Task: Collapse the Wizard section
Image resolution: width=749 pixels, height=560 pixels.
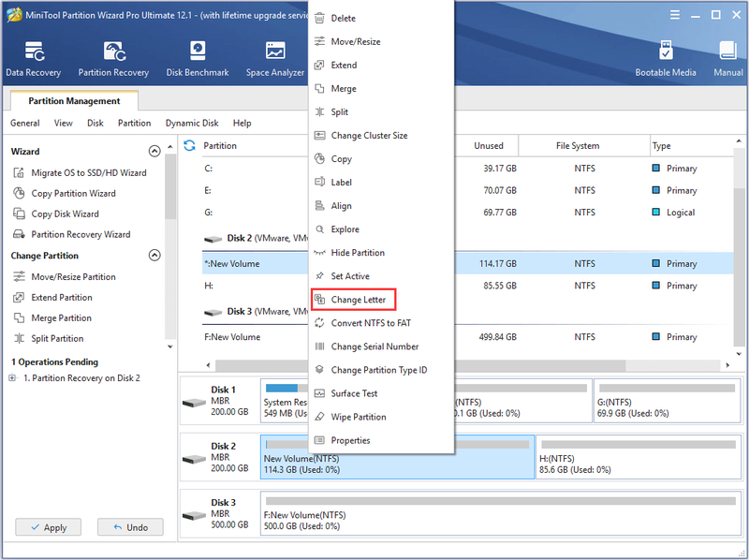Action: [154, 151]
